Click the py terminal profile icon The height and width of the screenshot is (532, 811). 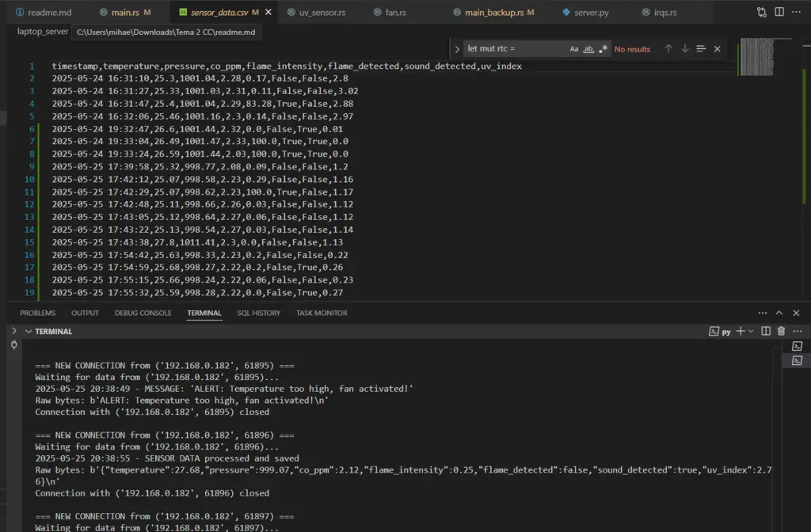[719, 332]
